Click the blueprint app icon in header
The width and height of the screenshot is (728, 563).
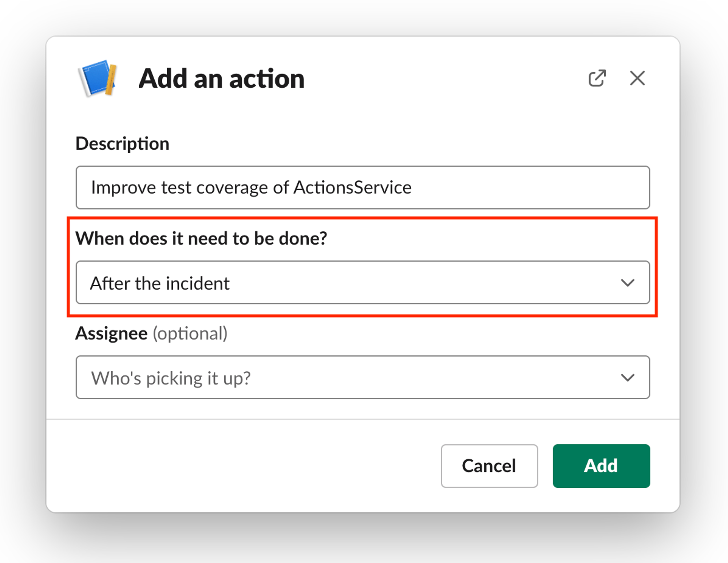[x=98, y=78]
